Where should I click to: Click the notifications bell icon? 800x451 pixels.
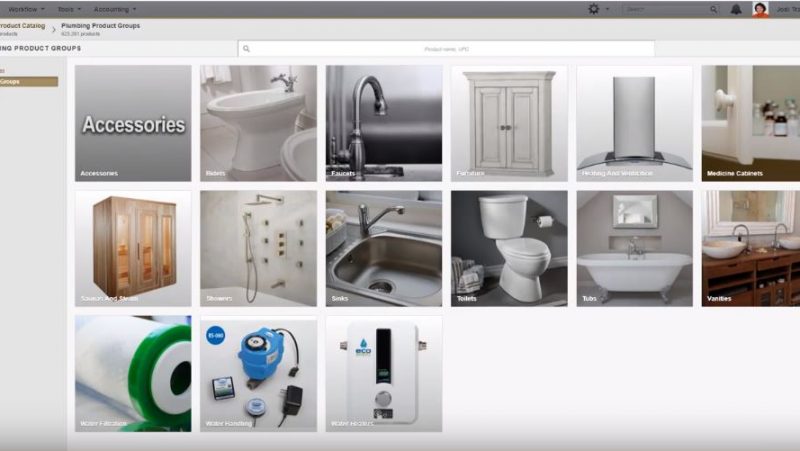736,9
